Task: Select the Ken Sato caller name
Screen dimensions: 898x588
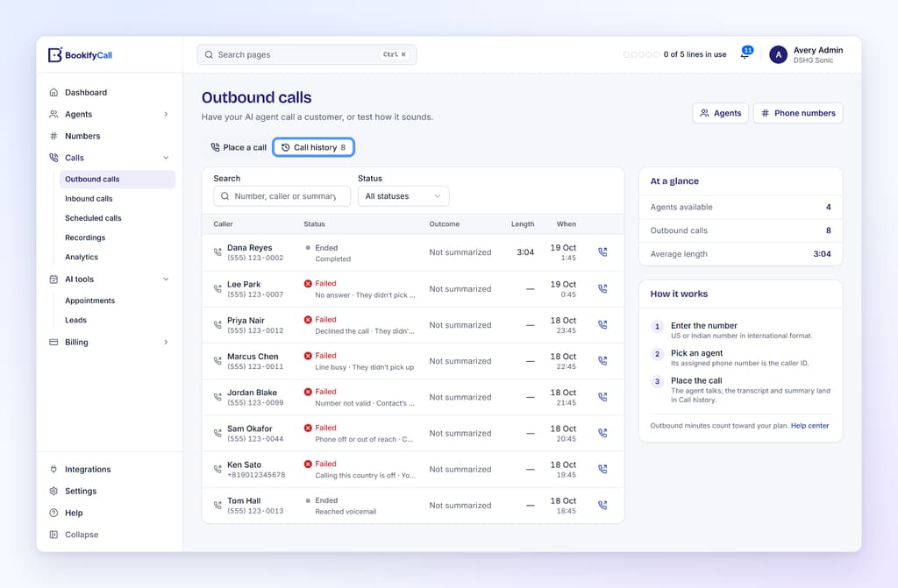Action: (245, 464)
